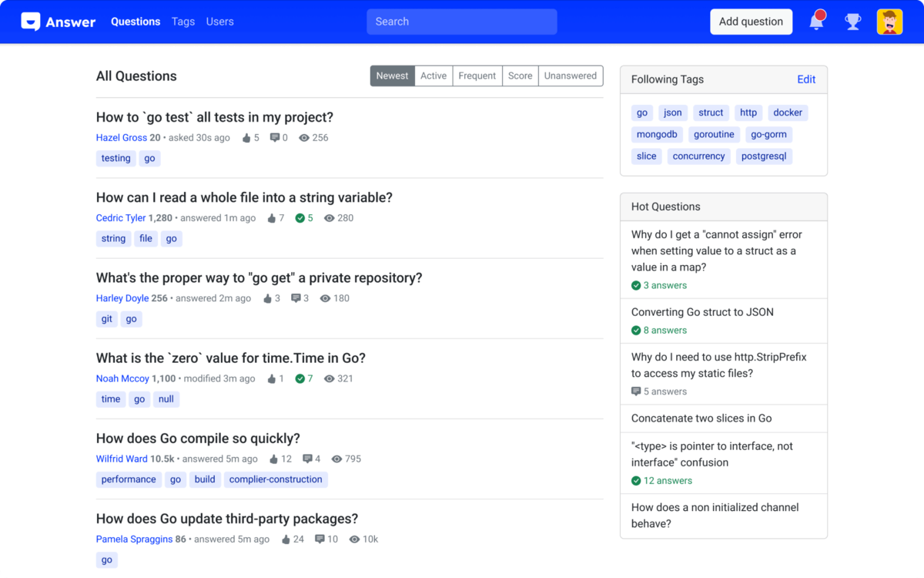This screenshot has height=578, width=924.
Task: Open your profile avatar picture
Action: [x=889, y=22]
